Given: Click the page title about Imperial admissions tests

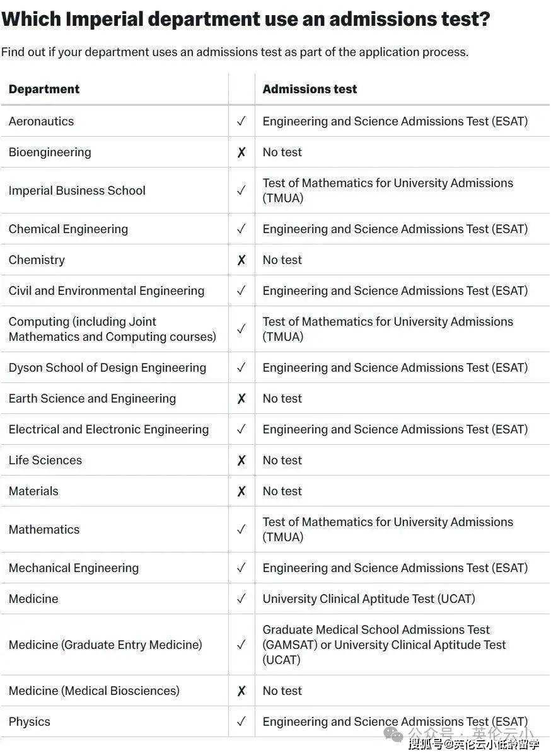Looking at the screenshot, I should [246, 19].
